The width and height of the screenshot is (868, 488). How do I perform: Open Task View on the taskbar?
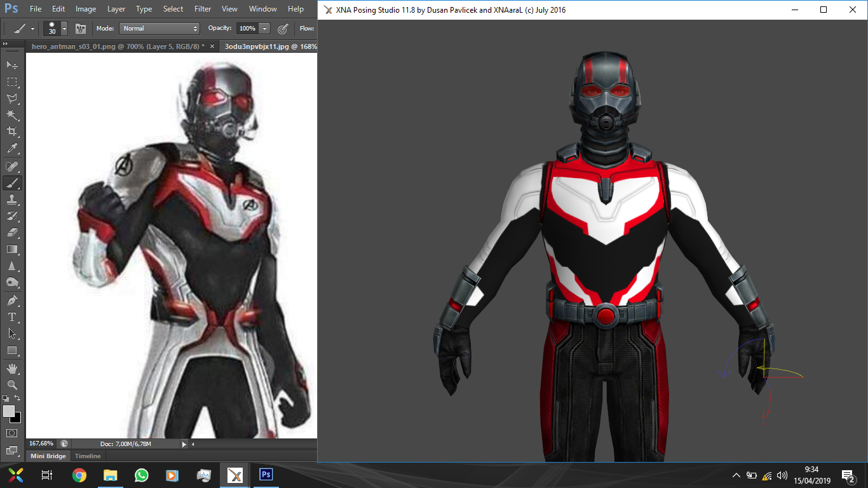tap(46, 475)
